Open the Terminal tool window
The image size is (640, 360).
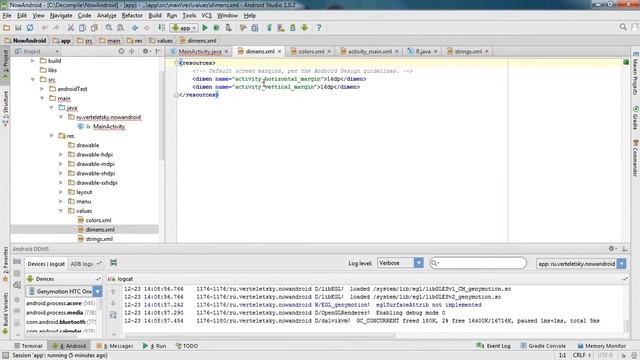(x=28, y=346)
